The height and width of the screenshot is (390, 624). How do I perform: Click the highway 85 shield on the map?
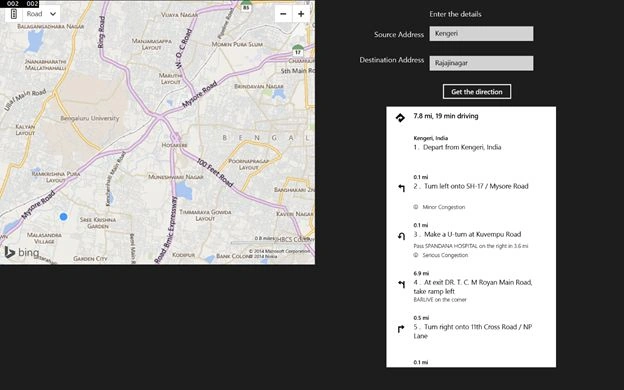[x=246, y=6]
